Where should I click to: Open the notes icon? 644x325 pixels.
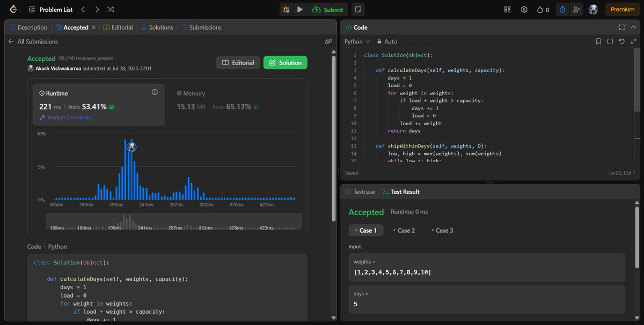click(358, 10)
